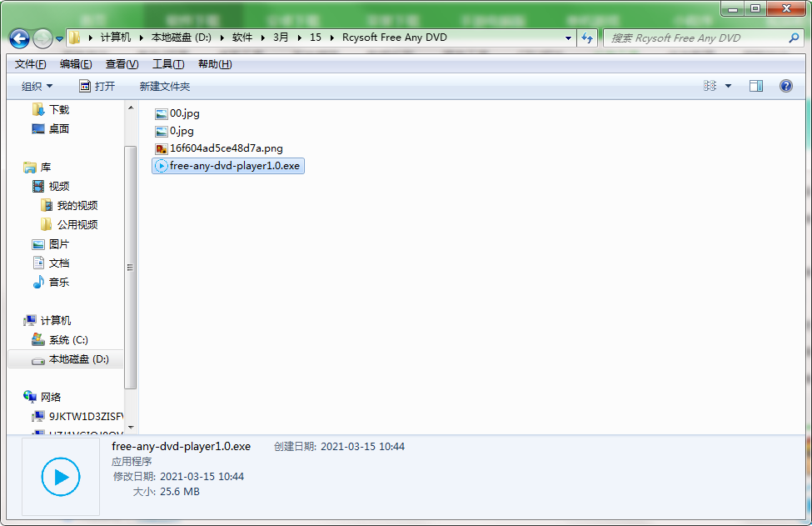Open 系统 (C:) drive
The image size is (812, 526).
(x=60, y=339)
